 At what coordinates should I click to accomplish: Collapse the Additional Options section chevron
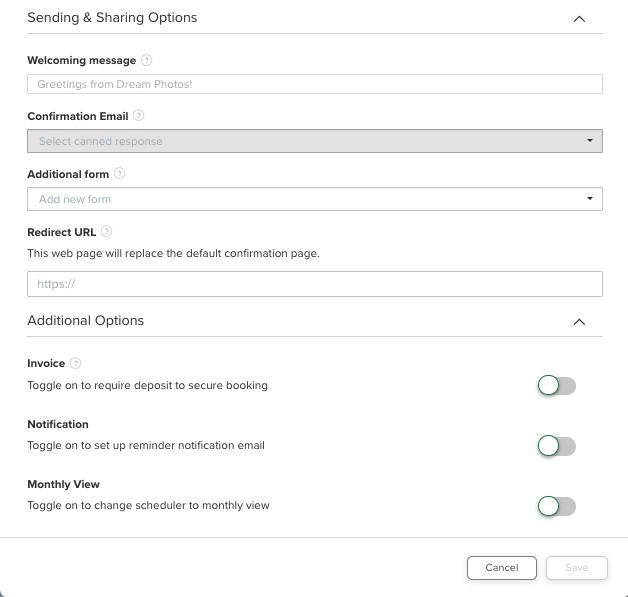click(578, 322)
